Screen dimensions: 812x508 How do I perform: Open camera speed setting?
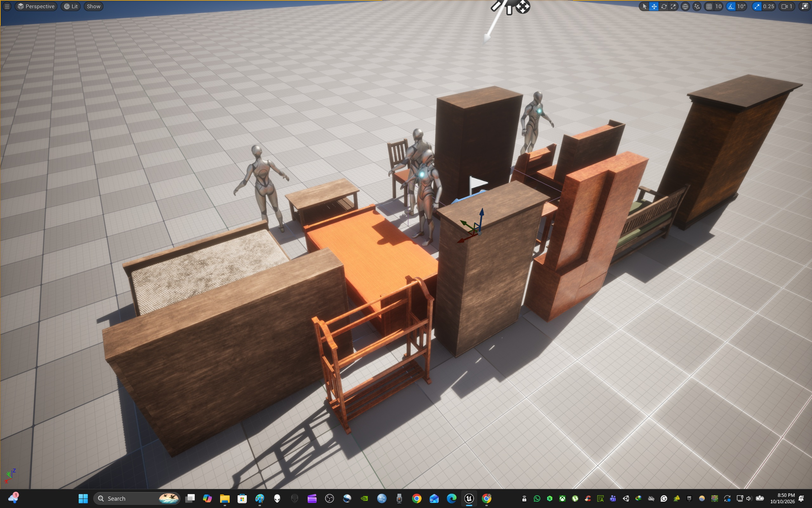coord(787,6)
